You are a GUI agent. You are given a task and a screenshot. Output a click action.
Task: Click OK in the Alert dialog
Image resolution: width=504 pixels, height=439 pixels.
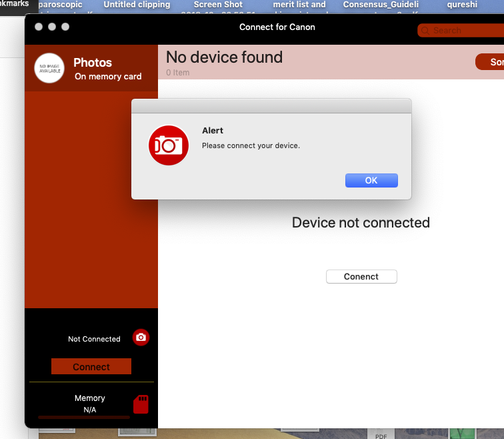click(x=371, y=180)
